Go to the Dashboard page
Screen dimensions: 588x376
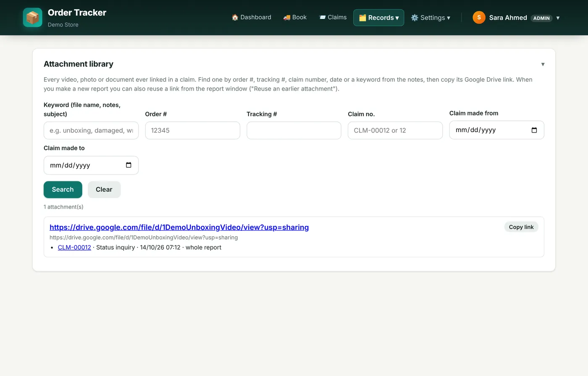251,17
